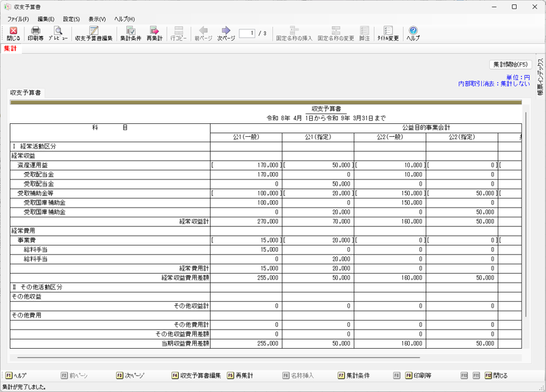Select the 収支予算書 tab
This screenshot has height=392, width=546.
click(x=26, y=93)
